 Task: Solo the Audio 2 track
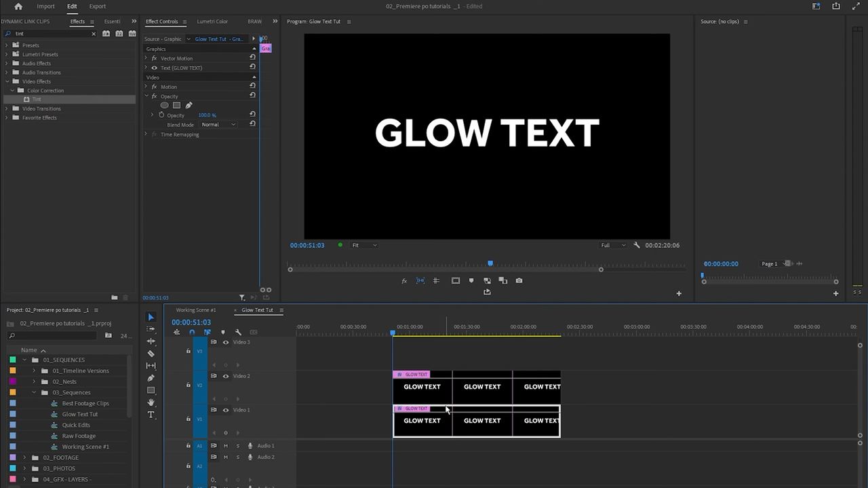click(x=237, y=457)
